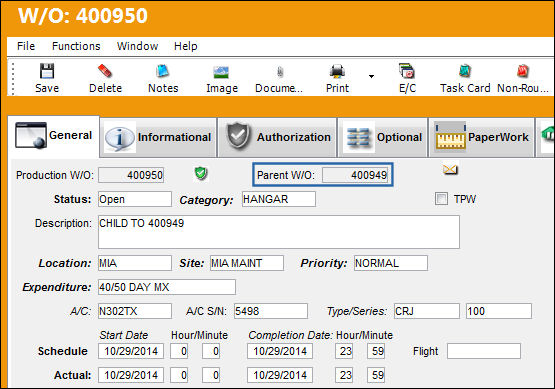Open the E/C toolbar icon
Screen dimensions: 555x389
pos(407,71)
